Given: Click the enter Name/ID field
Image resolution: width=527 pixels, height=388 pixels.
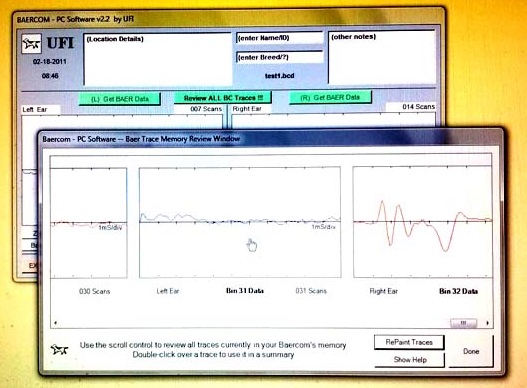Looking at the screenshot, I should pyautogui.click(x=280, y=38).
